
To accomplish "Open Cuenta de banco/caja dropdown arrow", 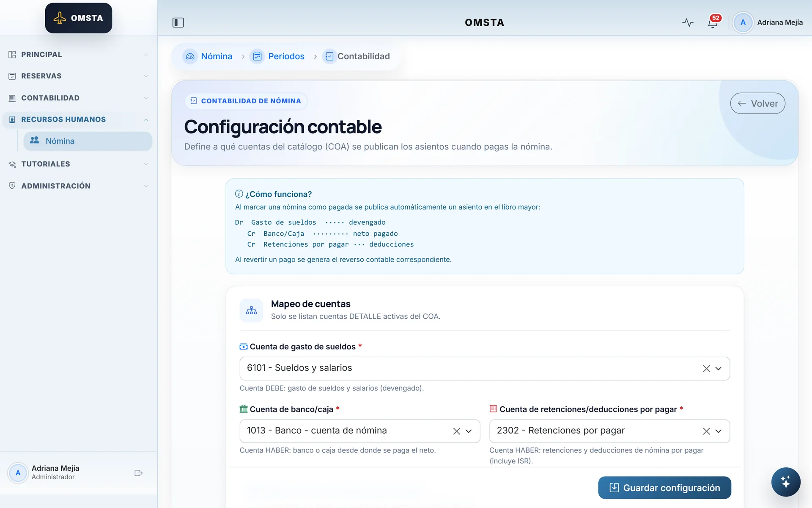I will click(x=469, y=431).
